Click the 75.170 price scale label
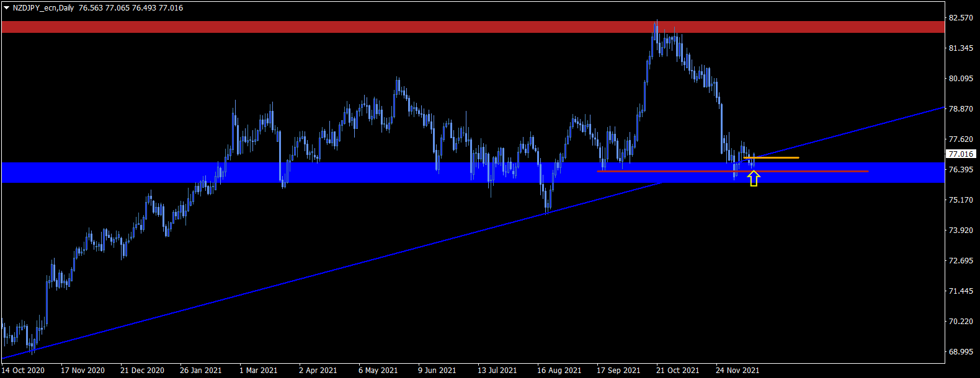This screenshot has height=378, width=980. 961,200
